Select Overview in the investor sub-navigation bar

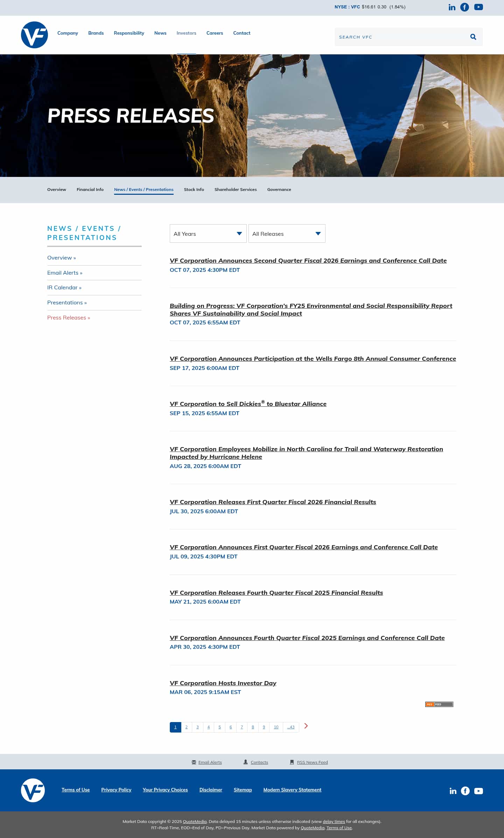57,190
